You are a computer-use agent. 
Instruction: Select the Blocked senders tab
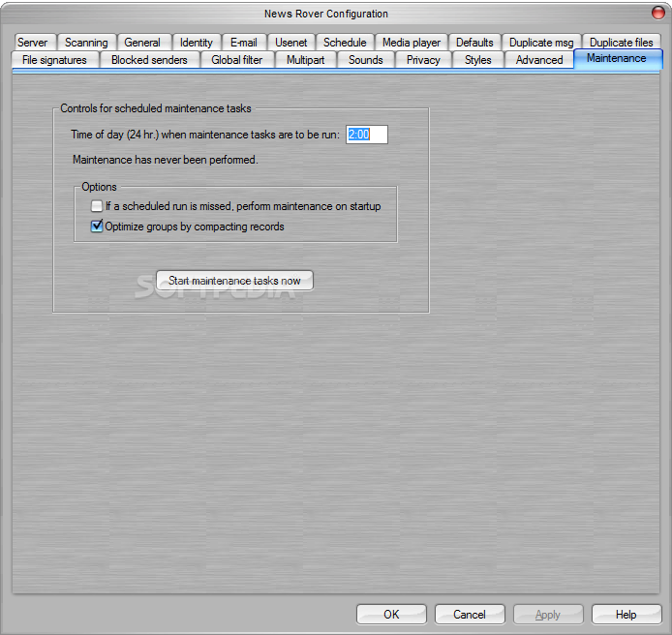point(149,60)
